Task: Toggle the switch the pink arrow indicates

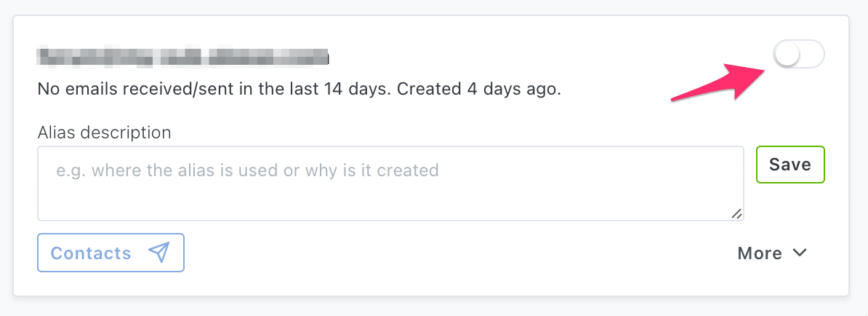Action: [799, 55]
